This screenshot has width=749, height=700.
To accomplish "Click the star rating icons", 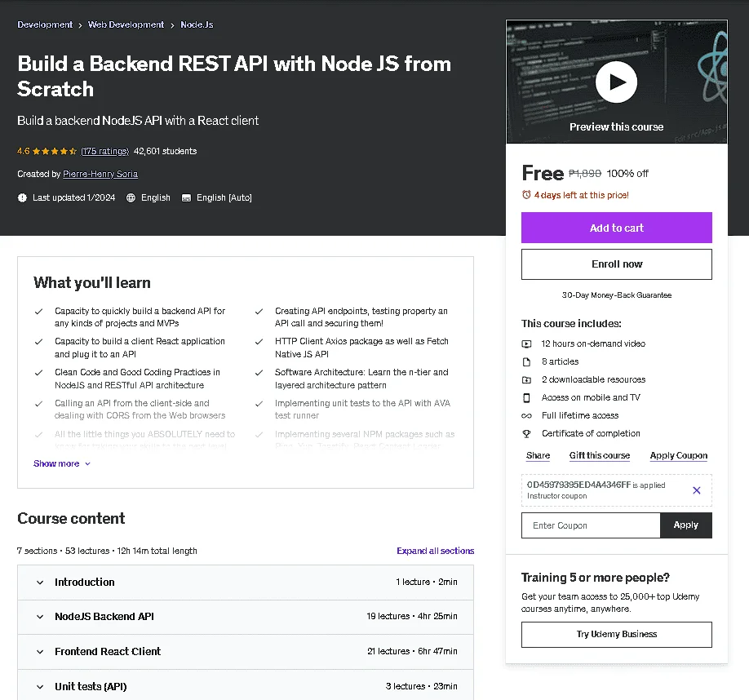I will (55, 152).
